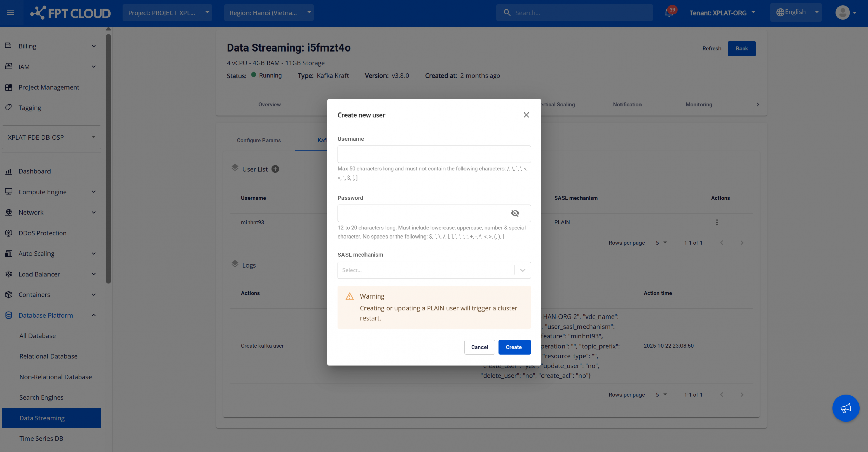The image size is (868, 452).
Task: Open the SASL mechanism select dropdown
Action: coord(434,270)
